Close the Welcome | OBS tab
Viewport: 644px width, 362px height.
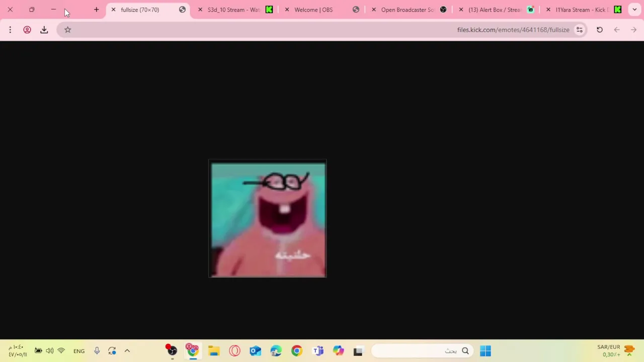coord(287,10)
